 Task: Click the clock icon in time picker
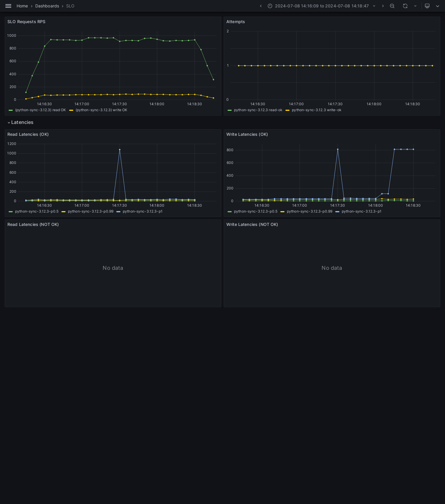tap(270, 6)
